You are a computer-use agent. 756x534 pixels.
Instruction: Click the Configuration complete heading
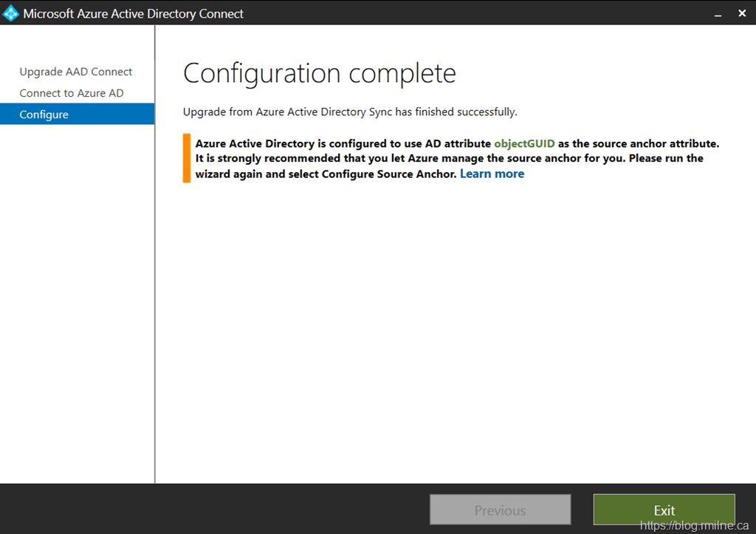(x=319, y=74)
